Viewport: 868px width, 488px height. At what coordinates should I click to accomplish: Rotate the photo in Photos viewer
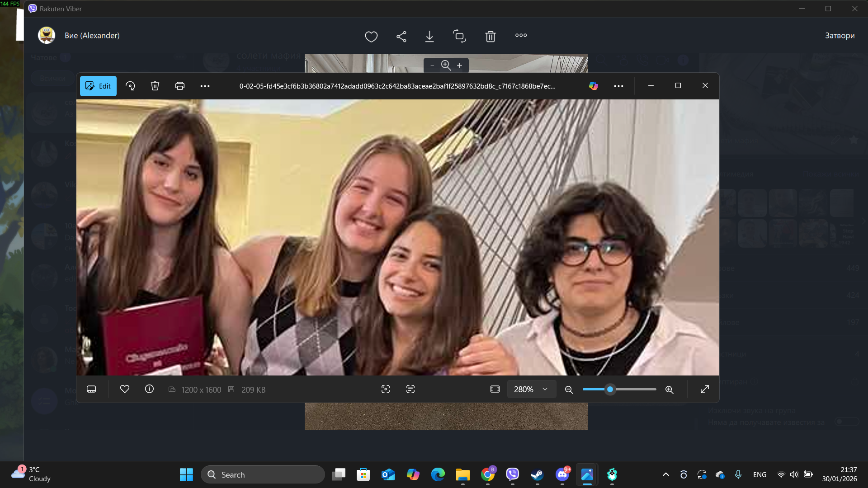pos(130,86)
